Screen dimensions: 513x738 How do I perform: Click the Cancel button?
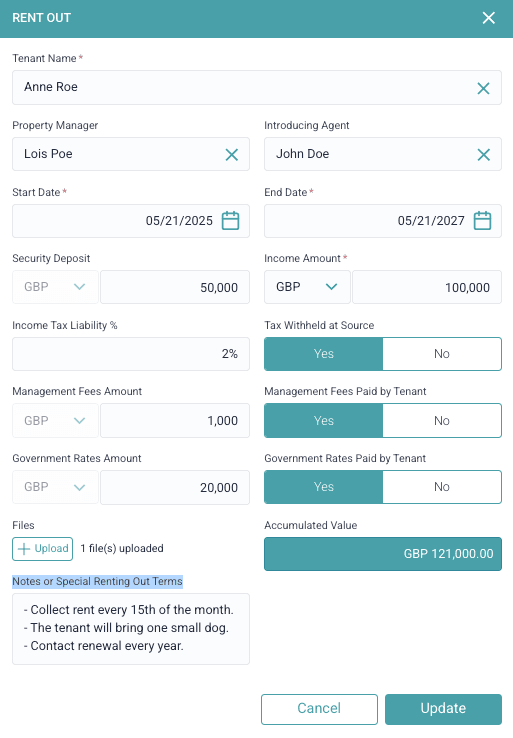pyautogui.click(x=319, y=709)
